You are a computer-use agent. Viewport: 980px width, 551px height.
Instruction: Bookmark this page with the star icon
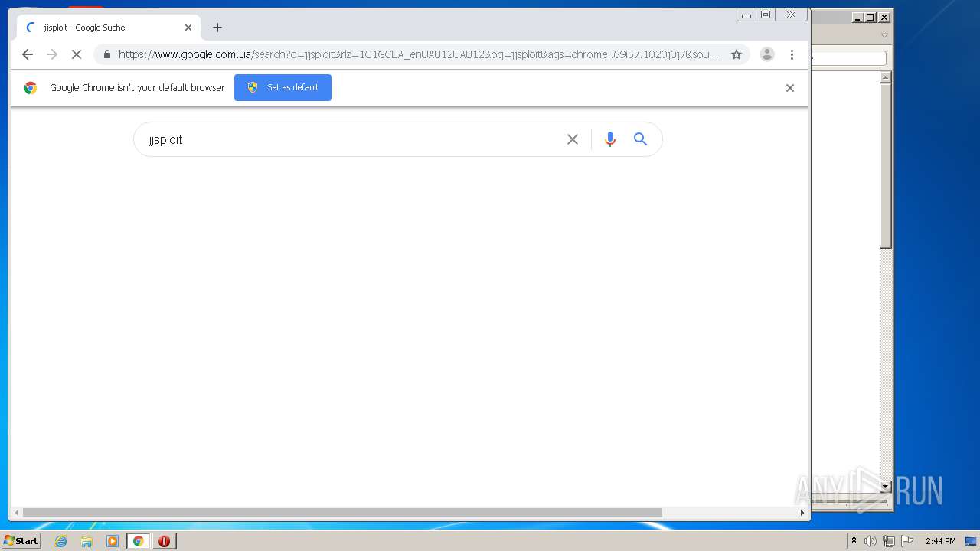pyautogui.click(x=737, y=54)
